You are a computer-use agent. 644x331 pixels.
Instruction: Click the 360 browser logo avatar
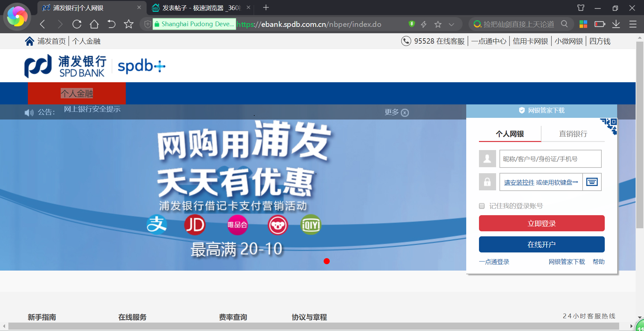click(17, 17)
